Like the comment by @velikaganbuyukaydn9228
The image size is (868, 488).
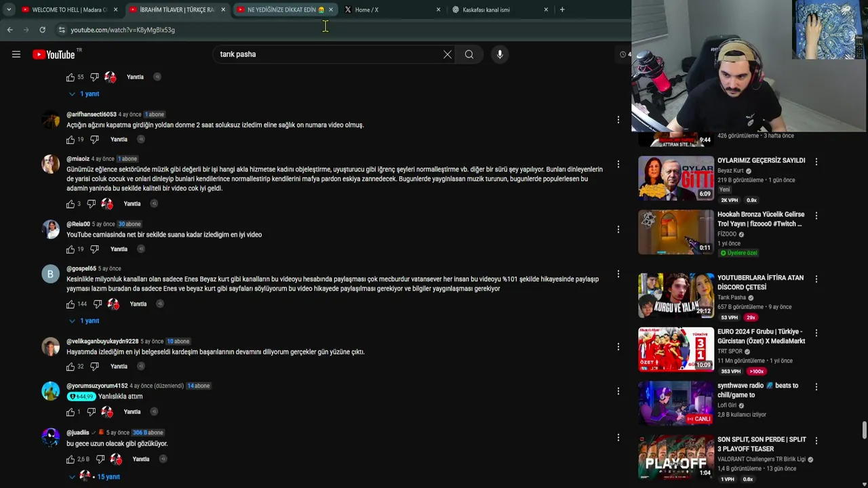pyautogui.click(x=71, y=367)
